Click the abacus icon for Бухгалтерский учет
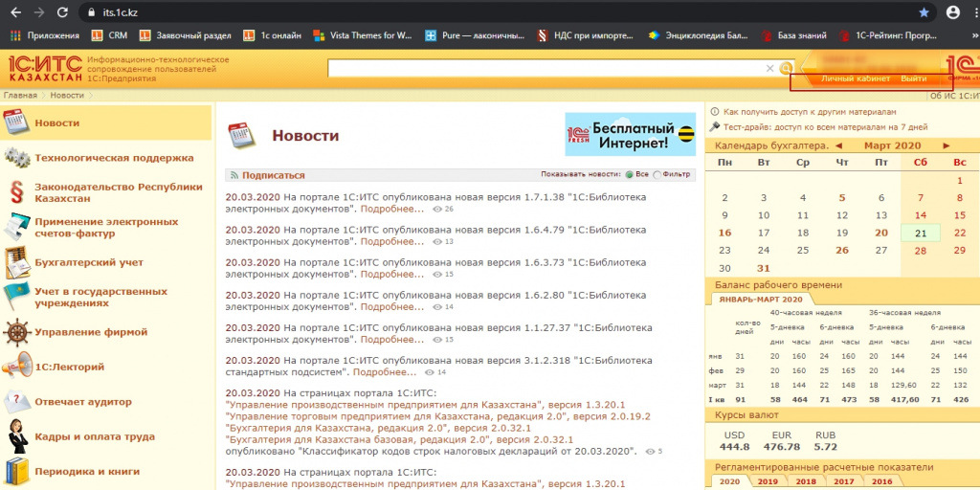This screenshot has height=490, width=980. pos(16,262)
